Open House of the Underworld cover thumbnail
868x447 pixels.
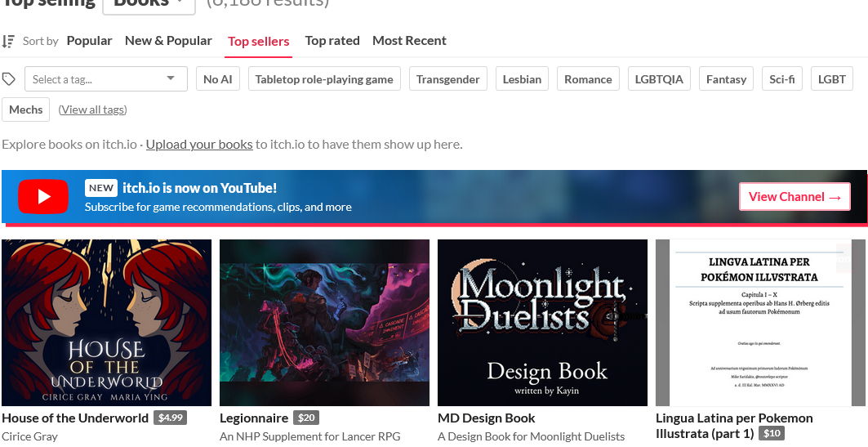[x=106, y=323]
